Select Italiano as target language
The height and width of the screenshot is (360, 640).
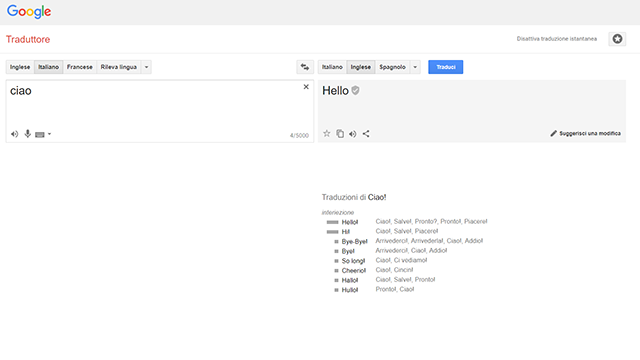click(x=332, y=67)
